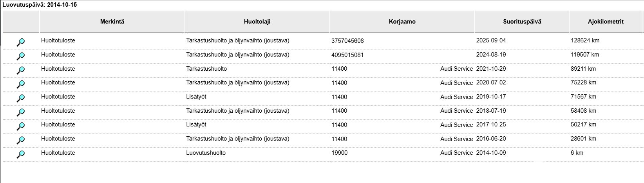View details of 2021-10-29 Tarkastushuolto entry
The image size is (644, 183).
pyautogui.click(x=21, y=70)
